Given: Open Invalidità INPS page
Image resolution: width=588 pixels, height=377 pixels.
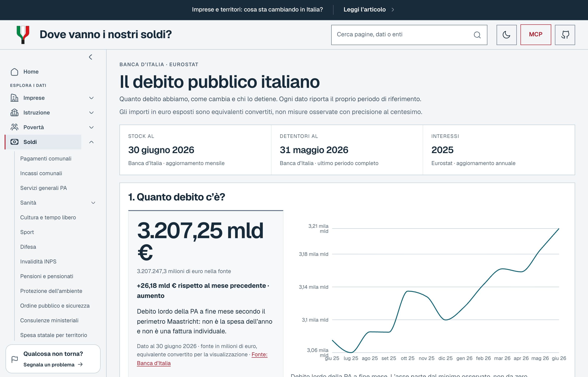Looking at the screenshot, I should 38,261.
